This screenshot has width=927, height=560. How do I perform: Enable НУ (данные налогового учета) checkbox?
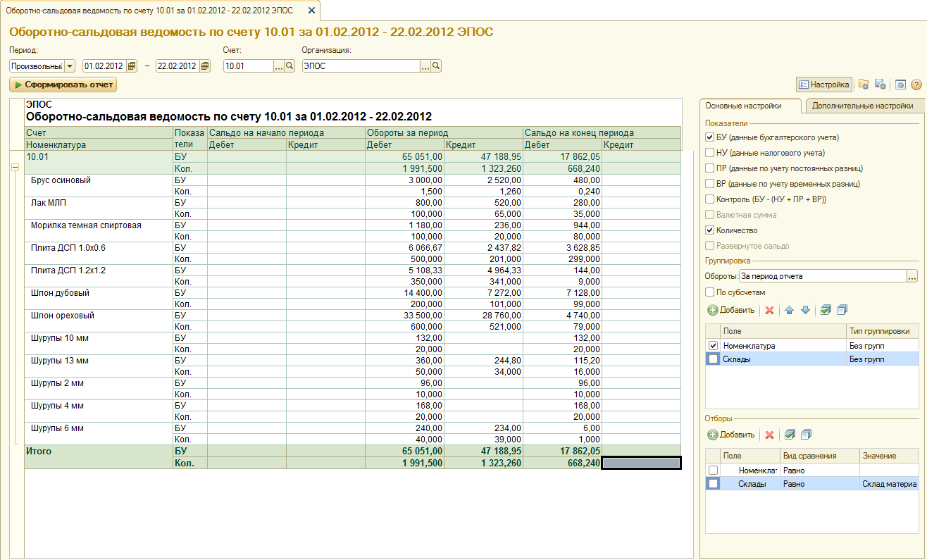click(710, 153)
